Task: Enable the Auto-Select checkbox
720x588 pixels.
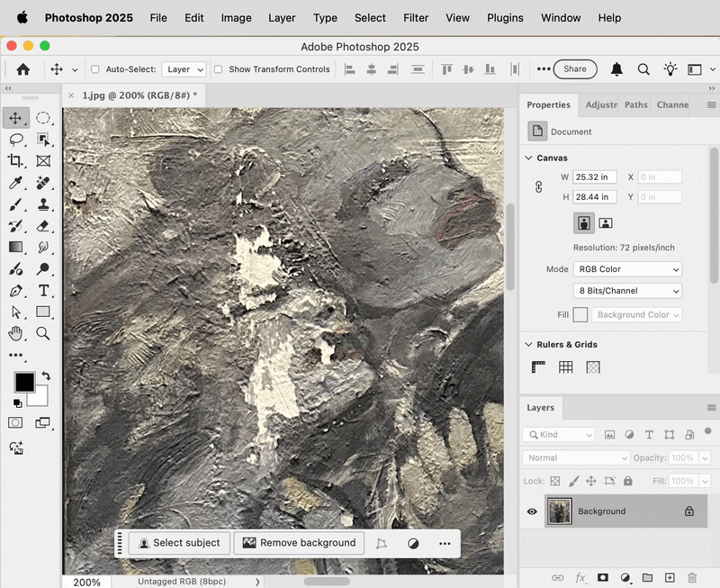Action: point(95,69)
